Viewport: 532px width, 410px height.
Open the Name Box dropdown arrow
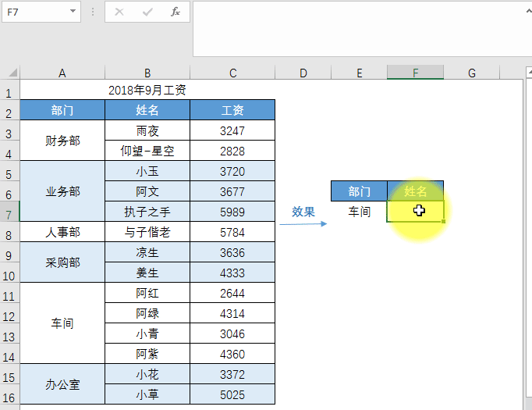click(73, 11)
